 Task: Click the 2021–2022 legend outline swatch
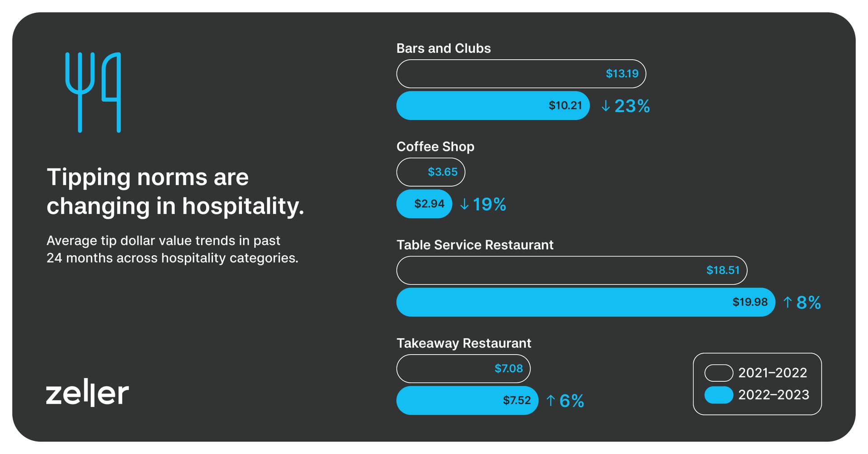coord(718,373)
